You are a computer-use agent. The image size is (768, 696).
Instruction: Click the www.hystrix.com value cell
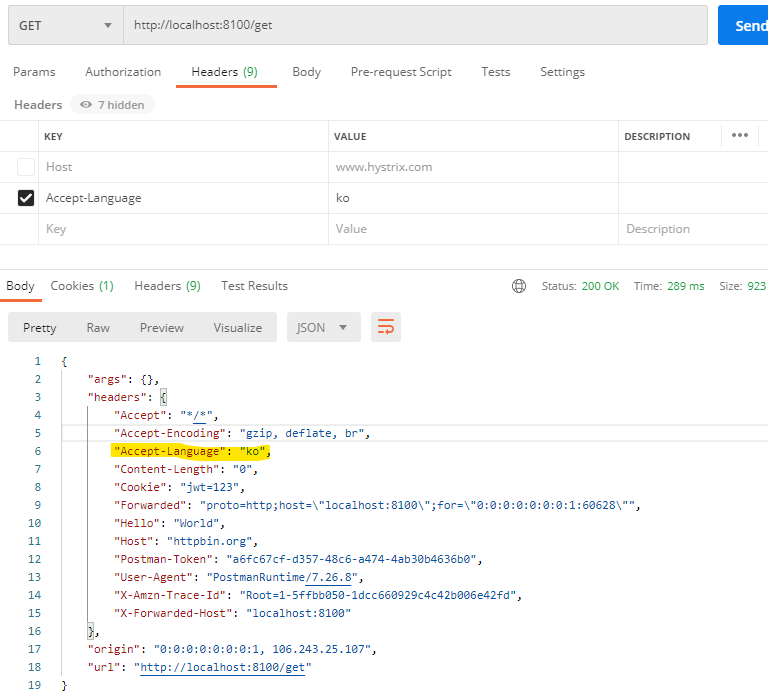point(474,167)
